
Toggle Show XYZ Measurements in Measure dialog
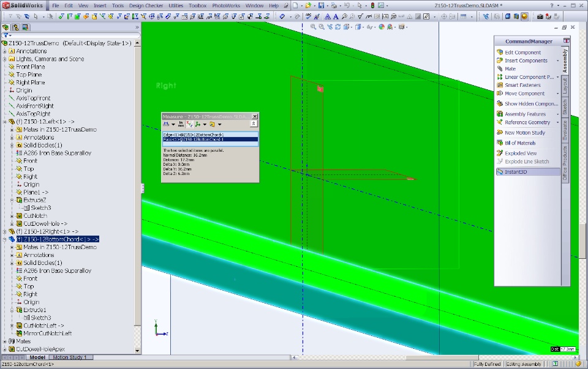coord(189,124)
